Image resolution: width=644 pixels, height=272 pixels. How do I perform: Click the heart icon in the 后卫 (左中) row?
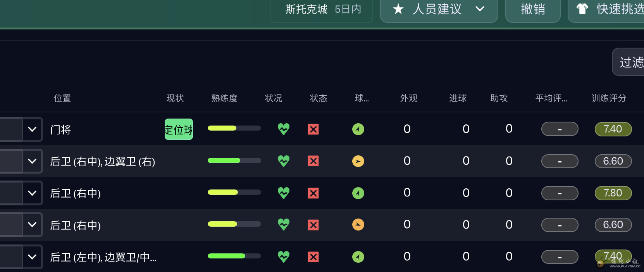click(284, 257)
